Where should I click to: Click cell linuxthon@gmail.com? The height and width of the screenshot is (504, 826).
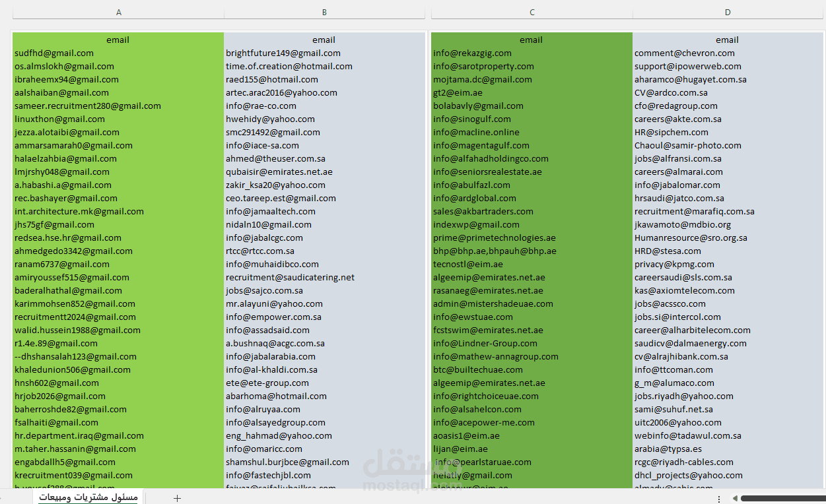pyautogui.click(x=118, y=119)
